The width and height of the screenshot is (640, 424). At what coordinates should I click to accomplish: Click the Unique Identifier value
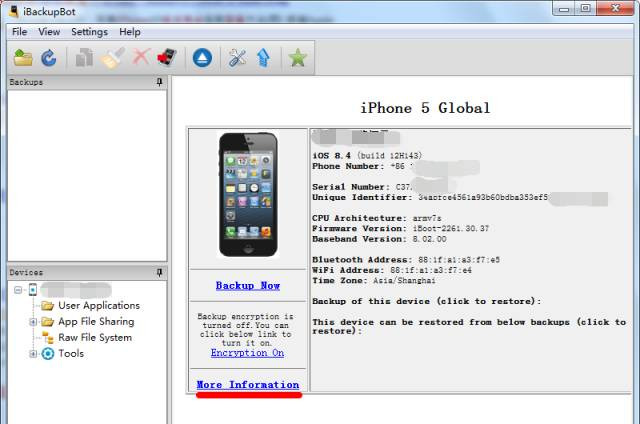(482, 198)
